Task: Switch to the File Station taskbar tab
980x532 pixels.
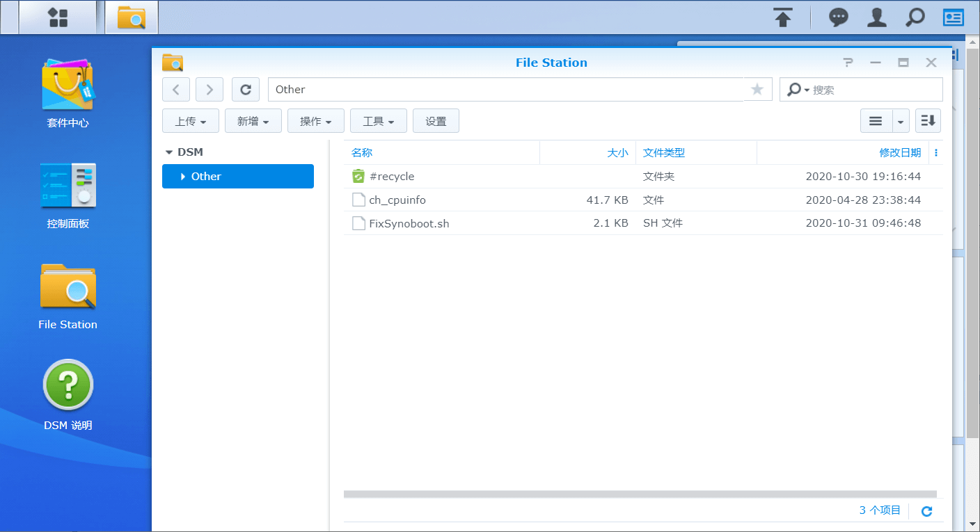Action: (131, 17)
